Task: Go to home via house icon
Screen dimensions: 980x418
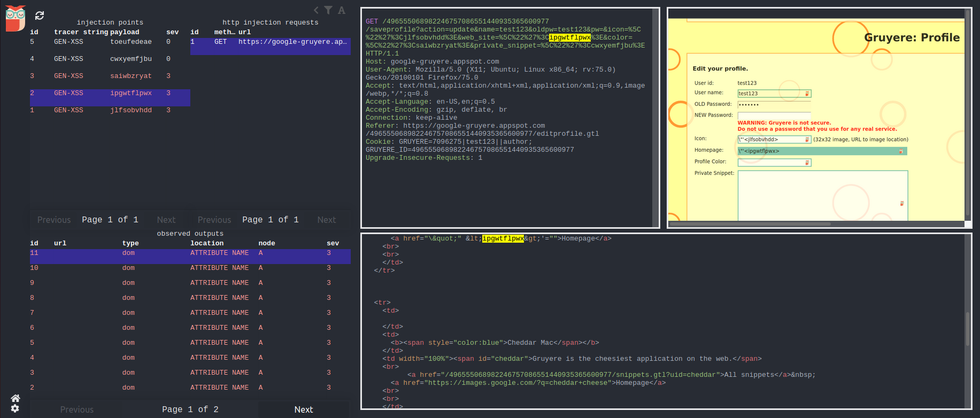Action: click(16, 398)
